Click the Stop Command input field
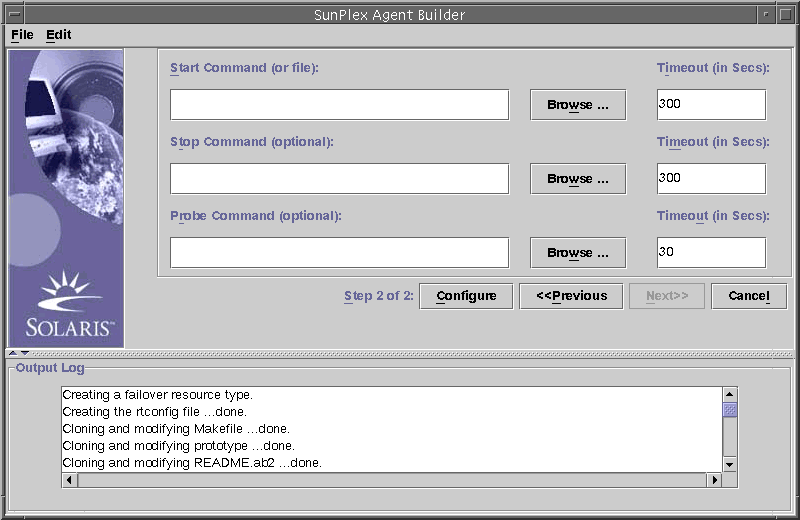Screen dimensions: 800x520 (x=339, y=179)
